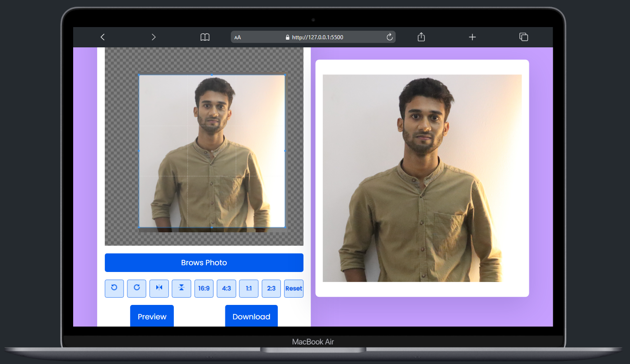Click the address bar showing 127.0.0.1:5500

313,37
